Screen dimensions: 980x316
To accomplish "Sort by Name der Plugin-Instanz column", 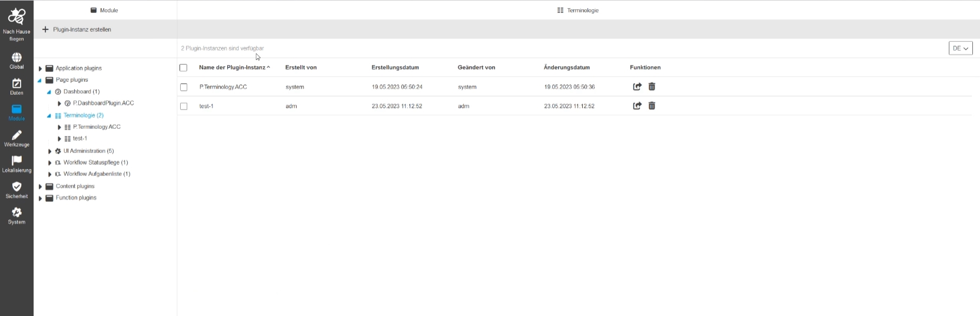I will (x=234, y=68).
